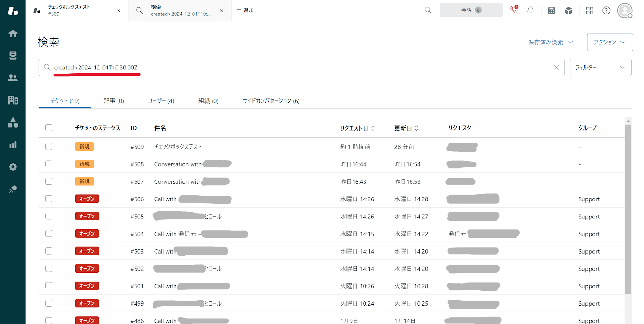This screenshot has width=644, height=324.
Task: Click the top bar search magnifier
Action: pos(428,10)
